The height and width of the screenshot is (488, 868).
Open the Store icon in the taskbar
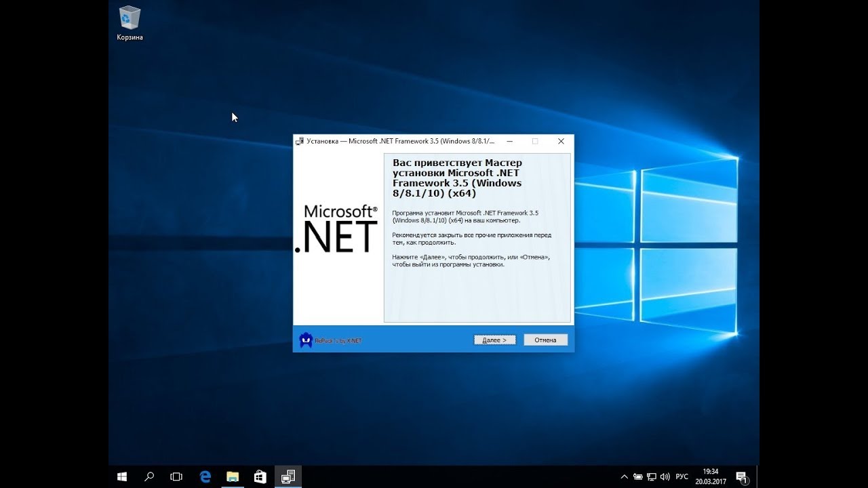tap(260, 476)
